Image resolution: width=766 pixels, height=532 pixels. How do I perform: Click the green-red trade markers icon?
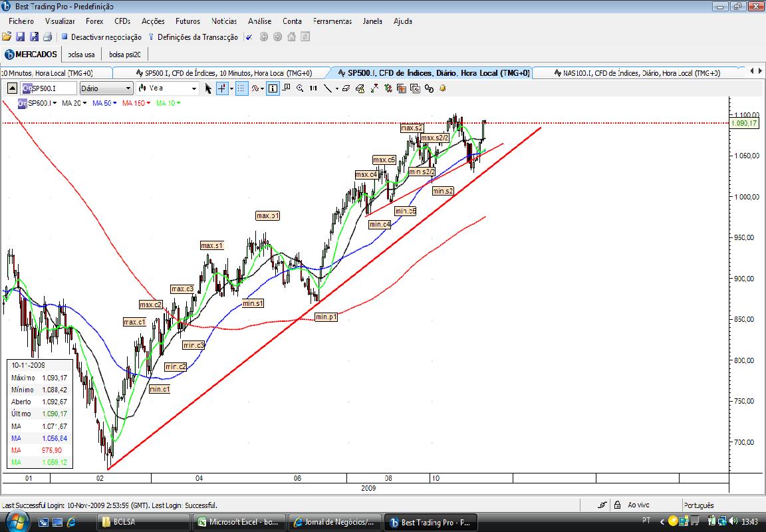coord(388,88)
